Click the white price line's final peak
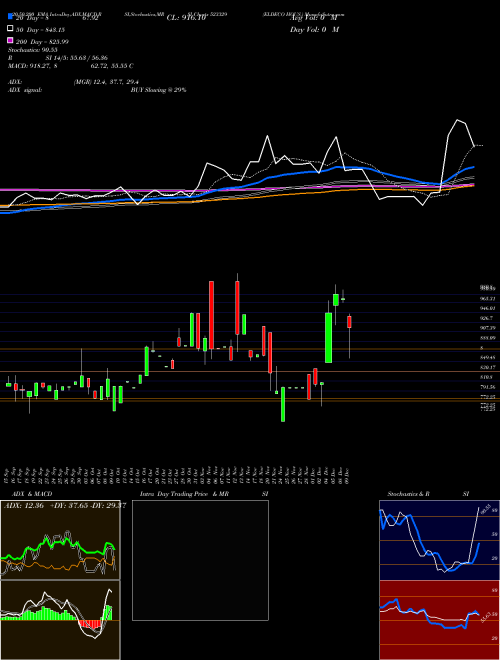The image size is (500, 660). (457, 120)
